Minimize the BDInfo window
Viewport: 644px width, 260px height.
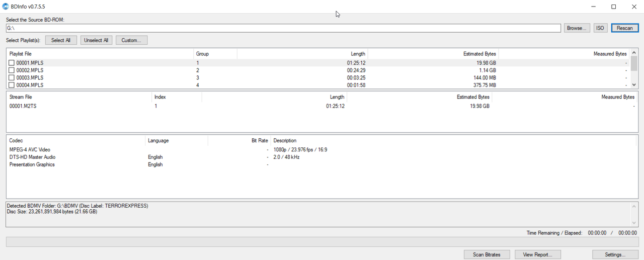click(593, 7)
